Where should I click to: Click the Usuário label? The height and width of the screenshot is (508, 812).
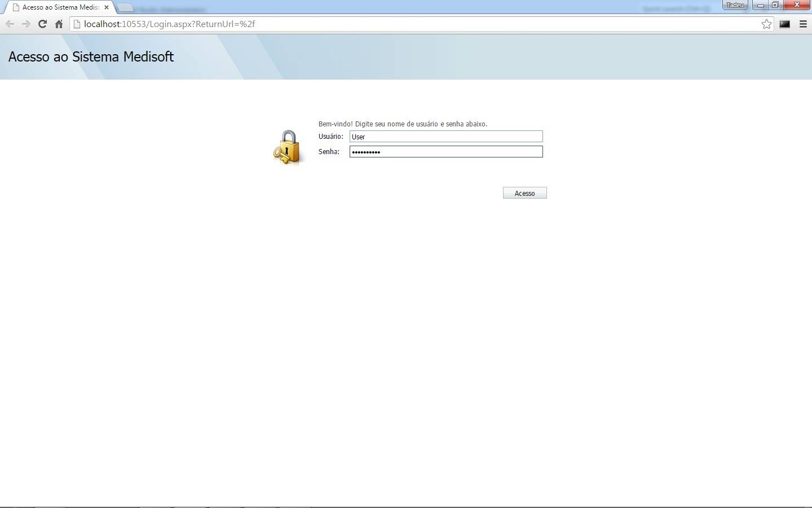[331, 137]
